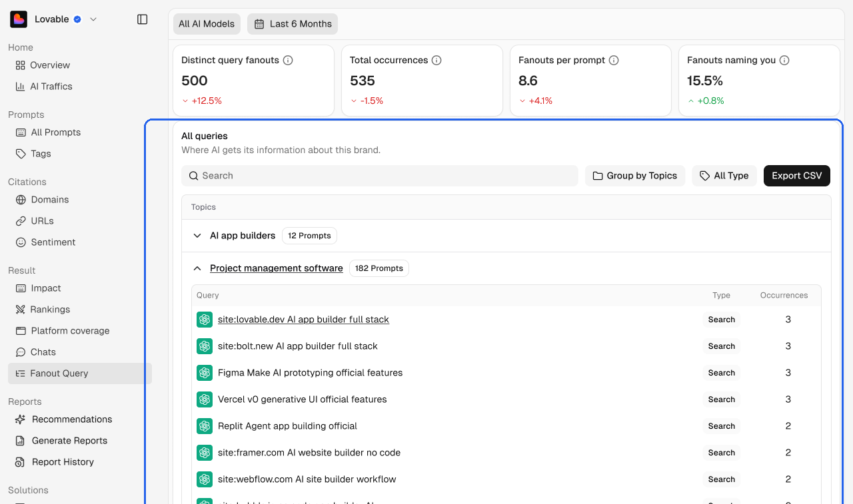Screen dimensions: 853x504
Task: Sort by the Occurrences column header
Action: tap(784, 296)
